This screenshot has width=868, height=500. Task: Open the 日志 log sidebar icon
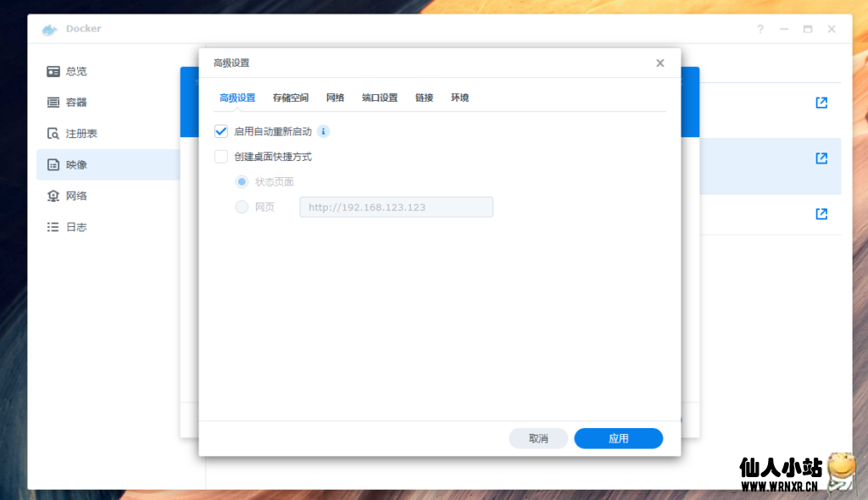tap(53, 227)
